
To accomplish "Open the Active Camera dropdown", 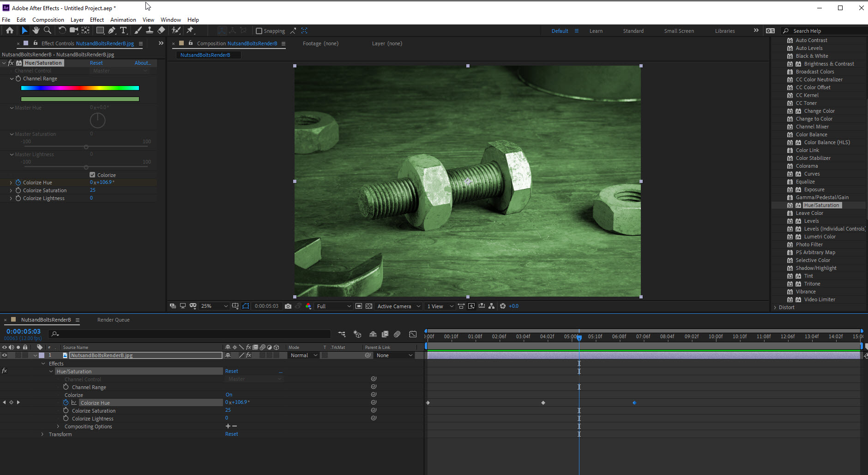I will [x=397, y=306].
